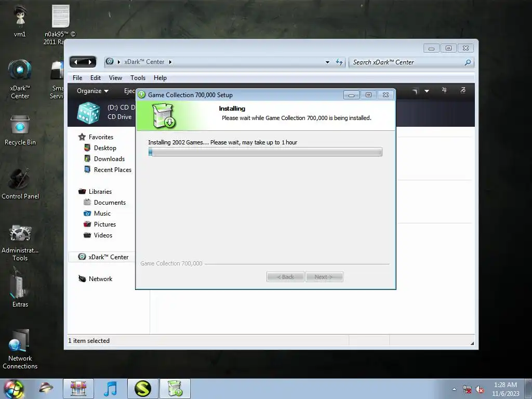Click the Explorer back arrow
532x399 pixels.
[x=76, y=62]
